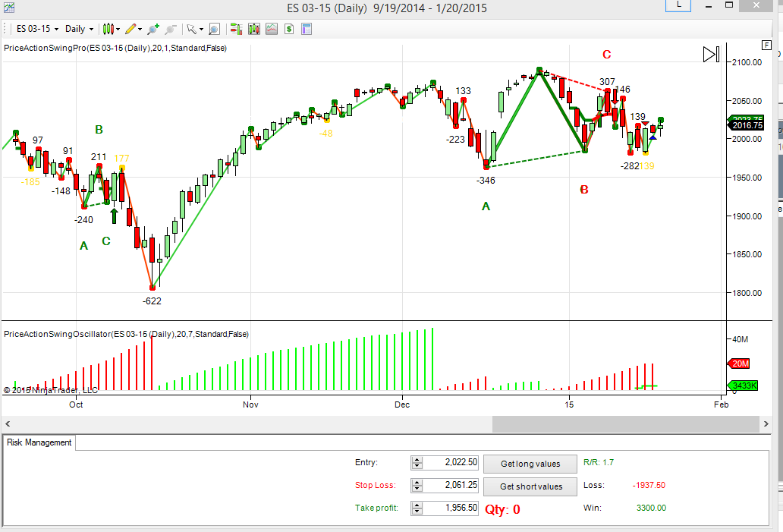Click the -622 swing low label
783x532 pixels.
pyautogui.click(x=152, y=301)
